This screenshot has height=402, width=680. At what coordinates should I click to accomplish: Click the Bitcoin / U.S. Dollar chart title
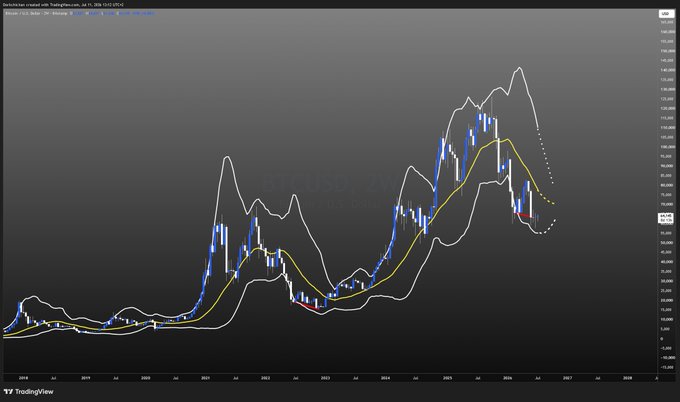coord(36,13)
